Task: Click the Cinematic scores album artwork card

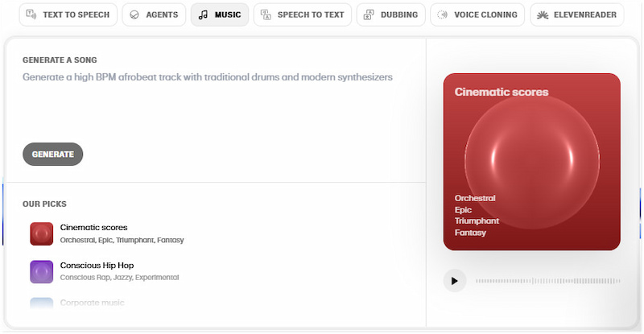Action: [531, 161]
